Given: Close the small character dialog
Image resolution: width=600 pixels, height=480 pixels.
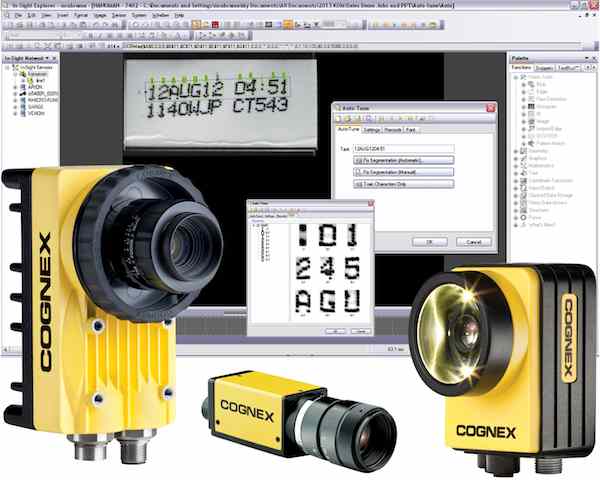Looking at the screenshot, I should pyautogui.click(x=370, y=203).
